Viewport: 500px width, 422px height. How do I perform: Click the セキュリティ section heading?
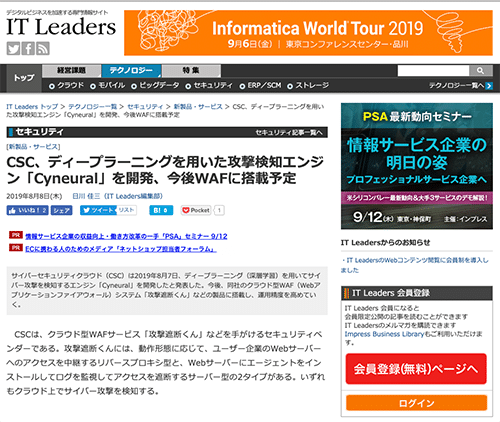pyautogui.click(x=39, y=132)
